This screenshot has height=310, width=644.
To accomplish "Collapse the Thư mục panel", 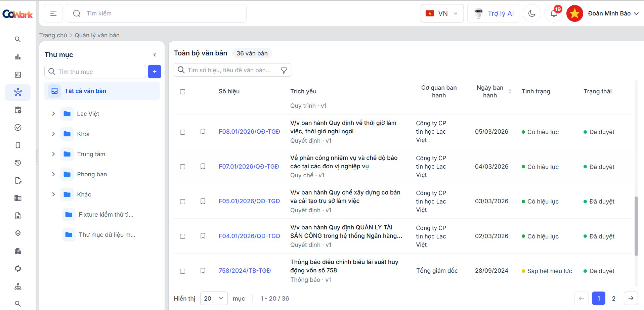I will coord(155,55).
